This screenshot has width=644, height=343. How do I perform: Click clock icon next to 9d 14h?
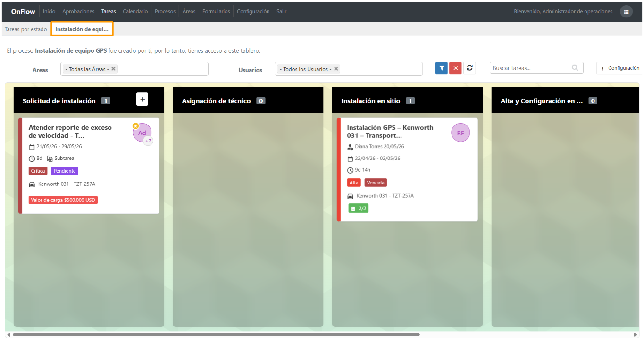[350, 170]
